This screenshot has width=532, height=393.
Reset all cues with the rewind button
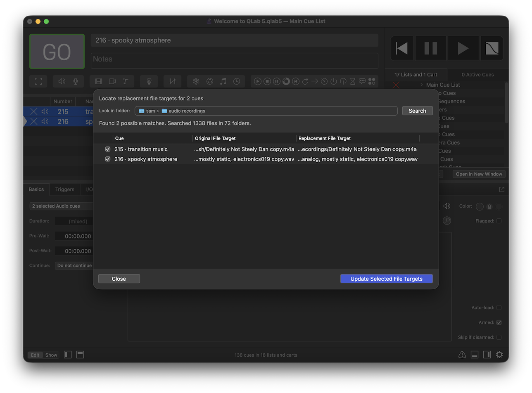402,48
